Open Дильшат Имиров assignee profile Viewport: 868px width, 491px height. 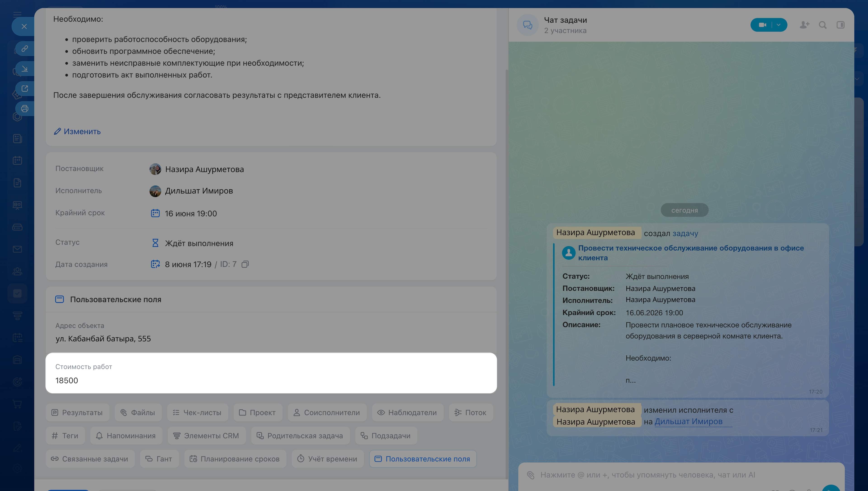(x=199, y=191)
